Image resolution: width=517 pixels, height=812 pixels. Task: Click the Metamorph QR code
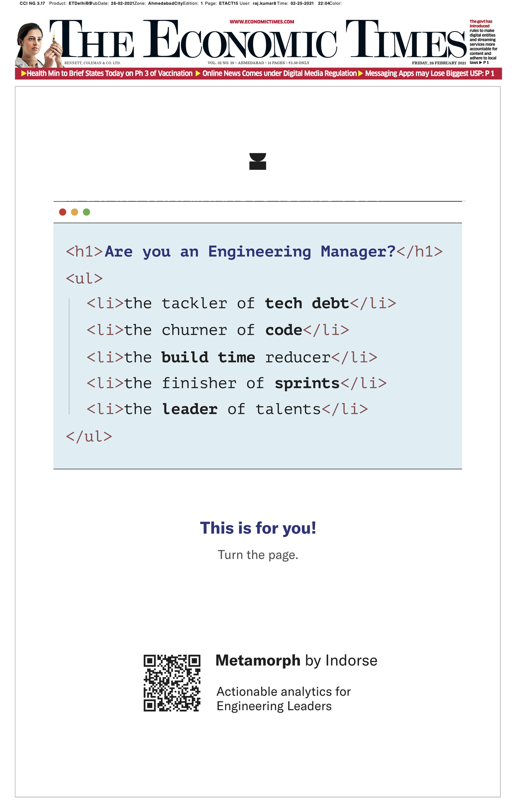coord(172,683)
